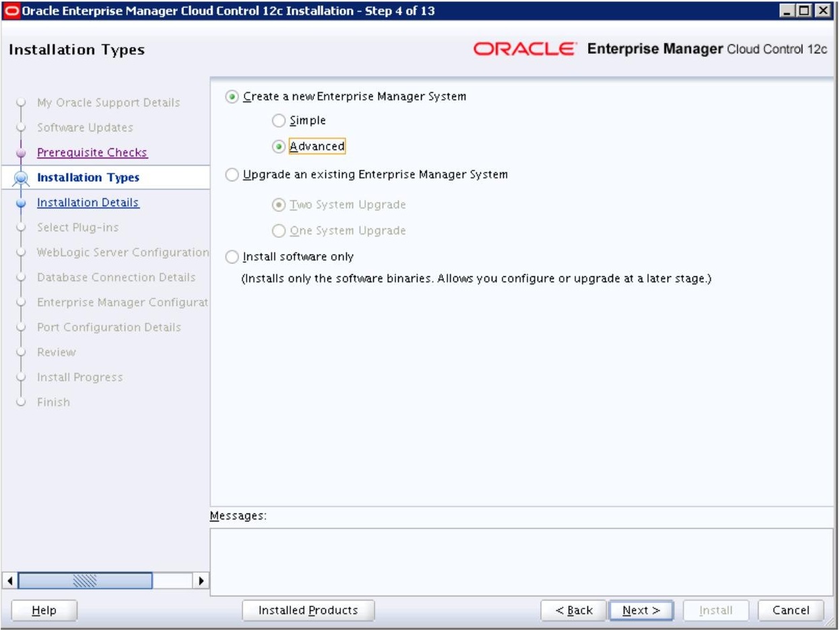Minimize the installer window
The width and height of the screenshot is (840, 630).
pos(788,11)
